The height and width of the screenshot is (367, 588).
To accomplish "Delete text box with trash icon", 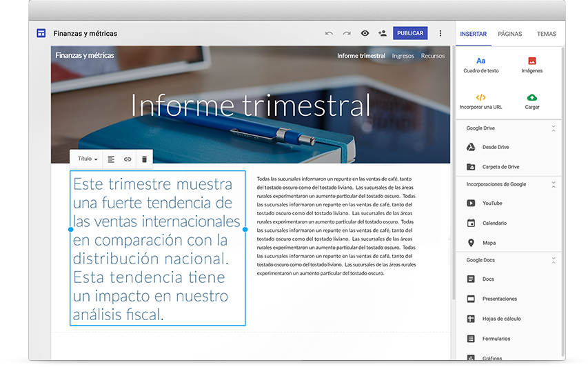I will (x=144, y=159).
